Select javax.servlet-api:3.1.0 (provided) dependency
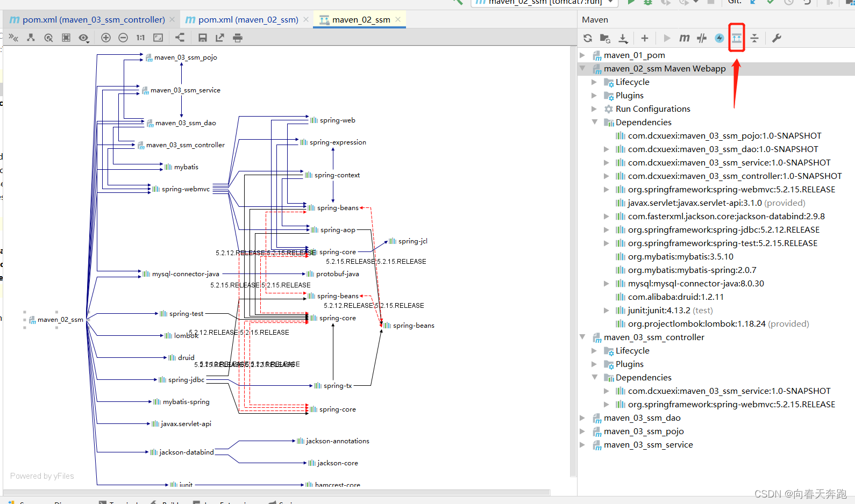 pos(716,203)
